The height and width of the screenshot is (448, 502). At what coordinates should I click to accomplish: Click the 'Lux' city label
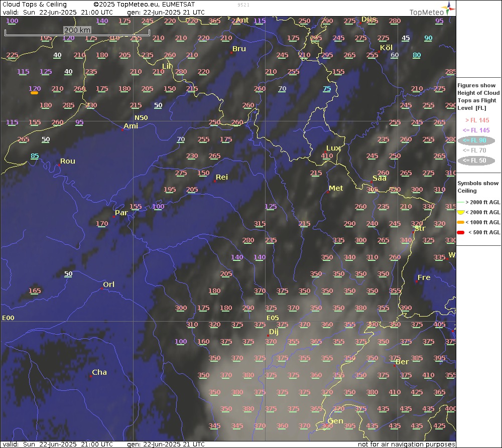[x=333, y=148]
